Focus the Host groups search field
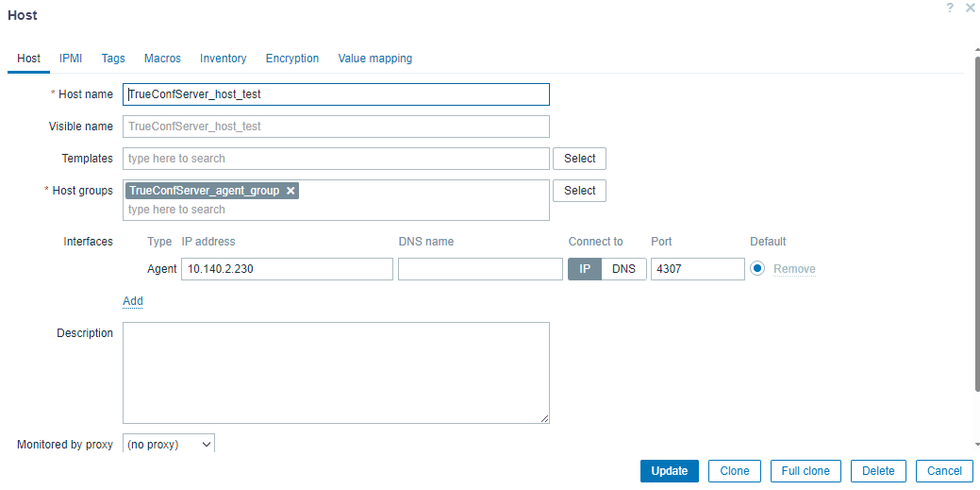 click(336, 210)
